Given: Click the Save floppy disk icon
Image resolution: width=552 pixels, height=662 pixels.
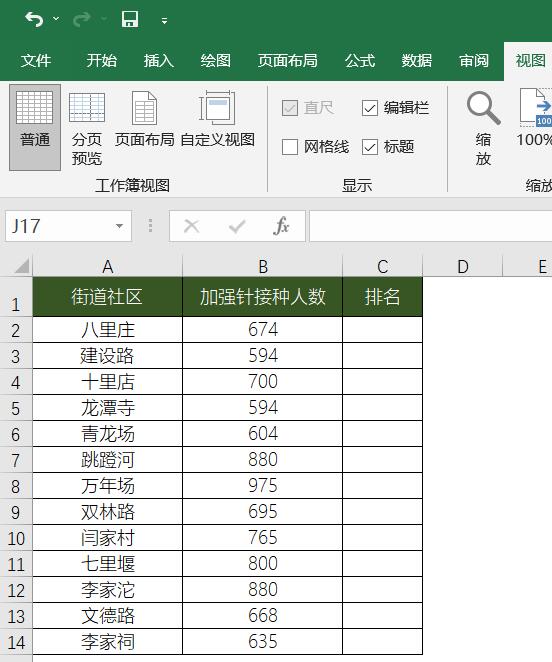Looking at the screenshot, I should (x=130, y=19).
